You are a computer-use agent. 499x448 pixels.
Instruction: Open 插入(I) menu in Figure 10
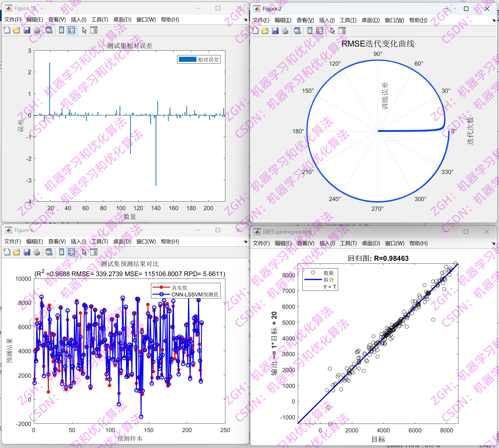79,19
